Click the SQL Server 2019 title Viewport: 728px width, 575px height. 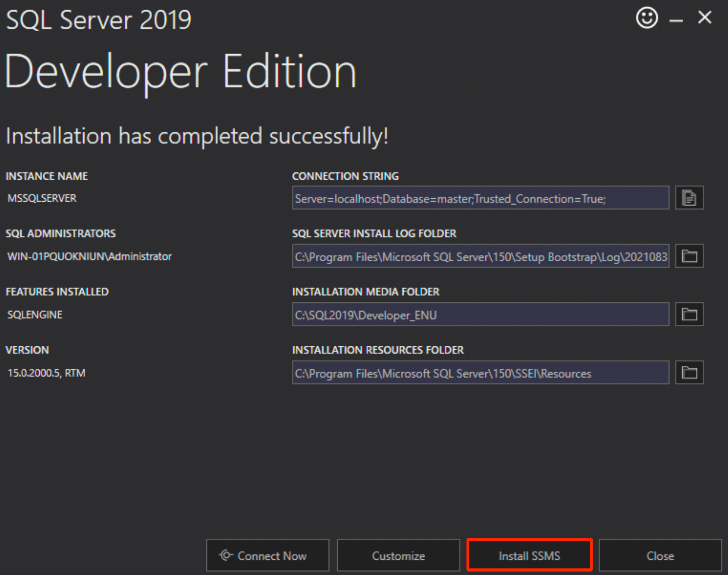99,20
